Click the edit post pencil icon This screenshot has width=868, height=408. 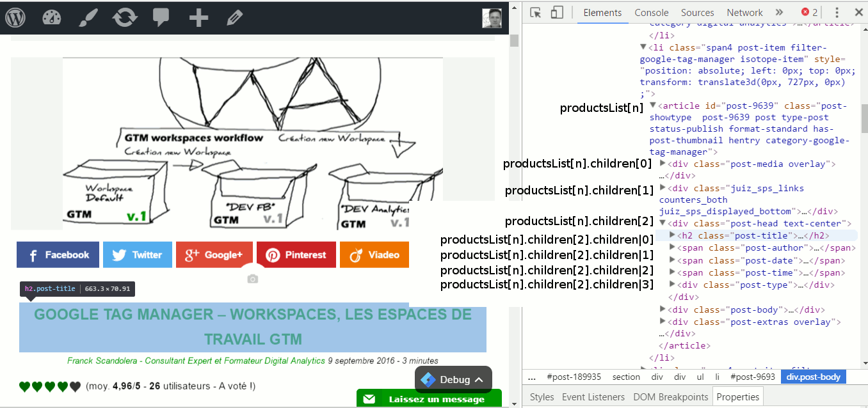coord(235,17)
